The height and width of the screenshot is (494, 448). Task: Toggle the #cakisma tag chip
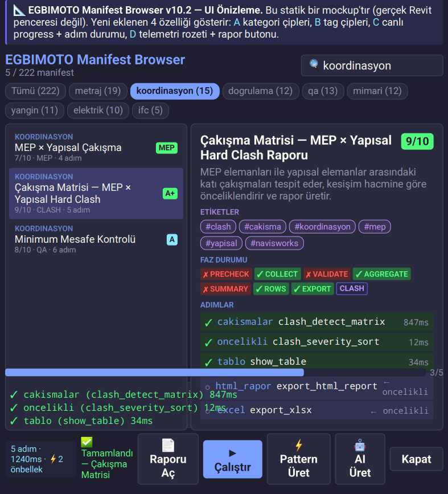[262, 227]
